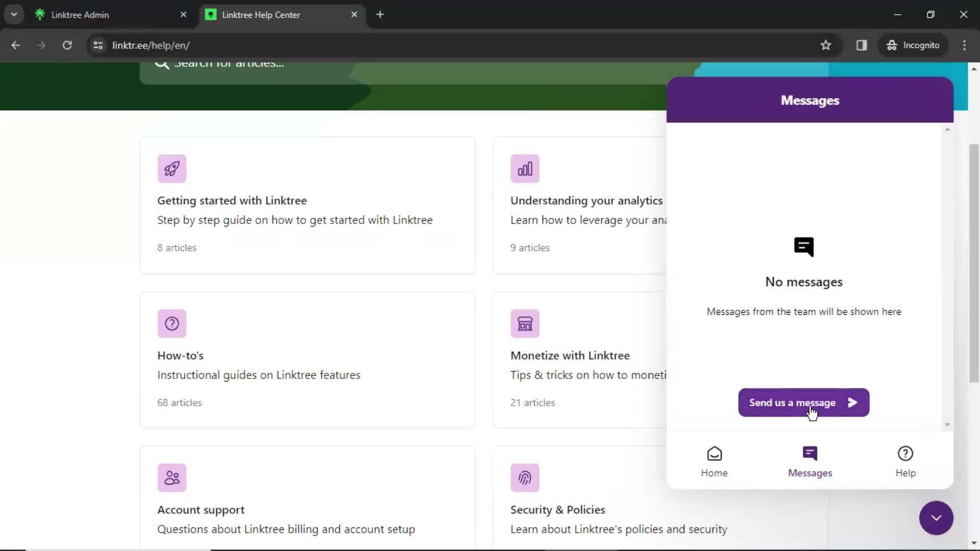Click the search magnifier icon
Viewport: 980px width, 551px height.
pyautogui.click(x=161, y=64)
